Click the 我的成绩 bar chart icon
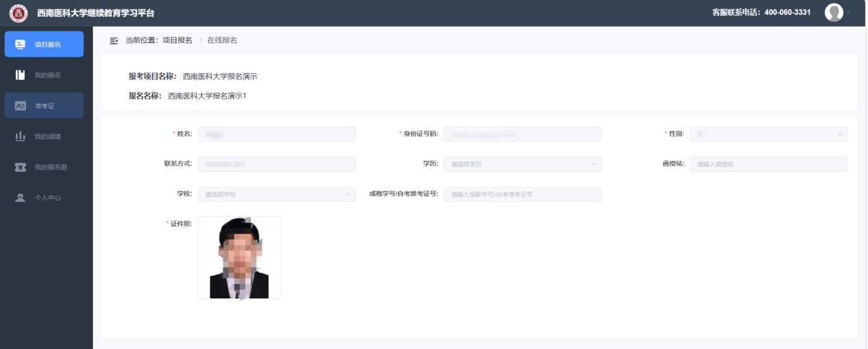 tap(20, 137)
